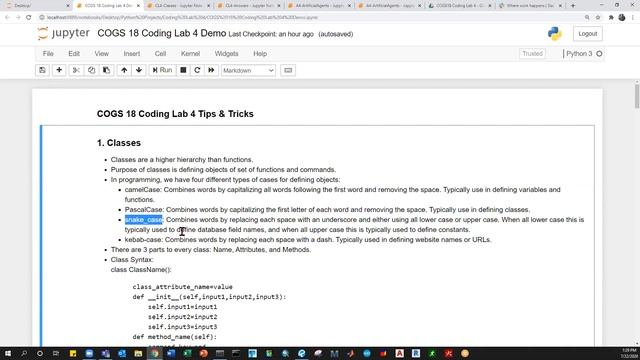Open the Markdown cell type dropdown
640x360 pixels.
(248, 70)
